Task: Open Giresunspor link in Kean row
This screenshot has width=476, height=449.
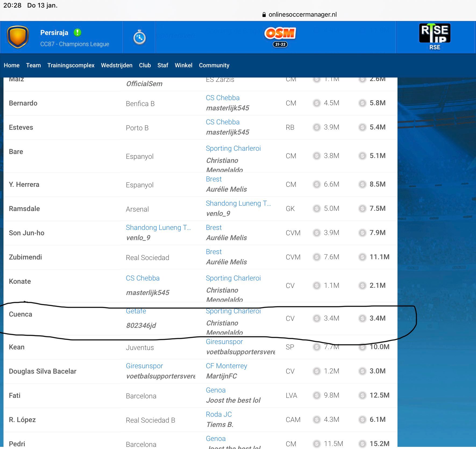Action: tap(224, 342)
